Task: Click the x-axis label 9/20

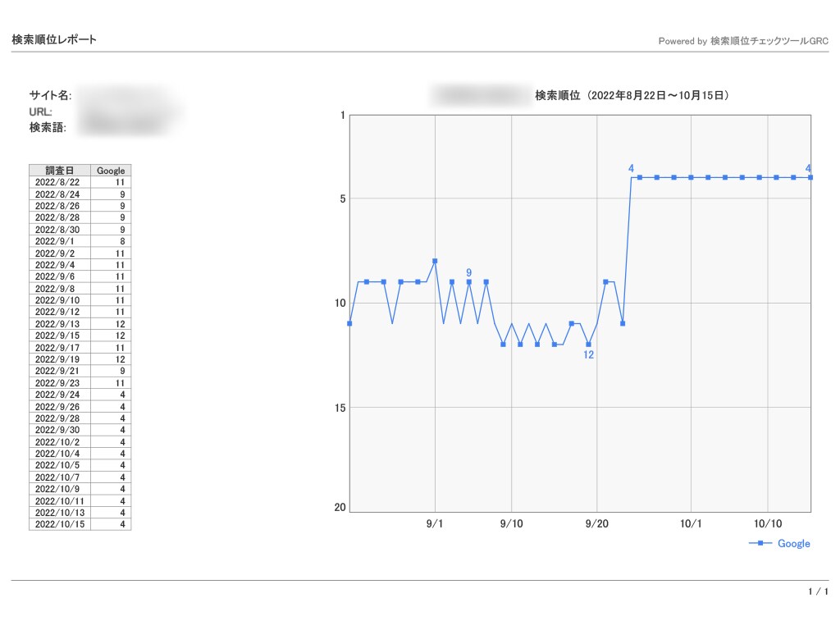Action: [597, 523]
